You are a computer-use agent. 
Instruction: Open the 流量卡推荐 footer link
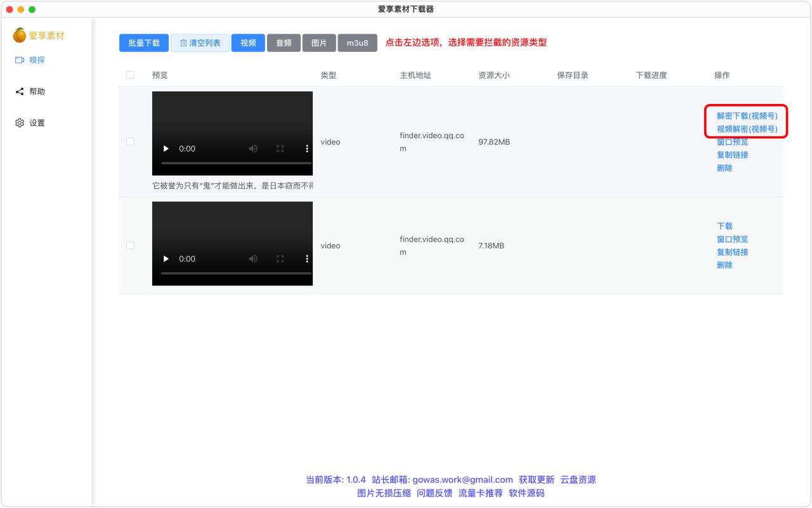[480, 493]
